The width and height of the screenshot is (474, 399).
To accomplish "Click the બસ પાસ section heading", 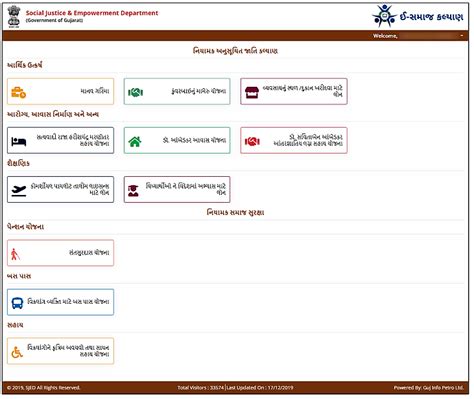I will click(19, 276).
